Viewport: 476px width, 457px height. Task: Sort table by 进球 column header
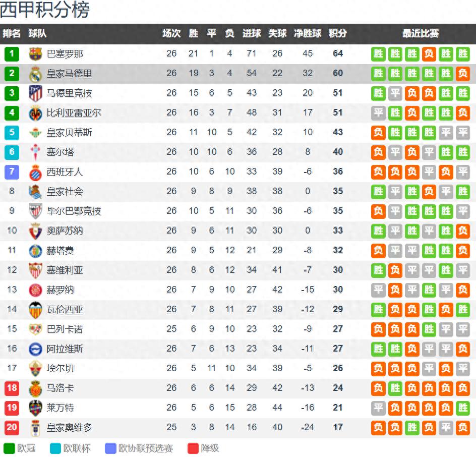click(x=252, y=34)
